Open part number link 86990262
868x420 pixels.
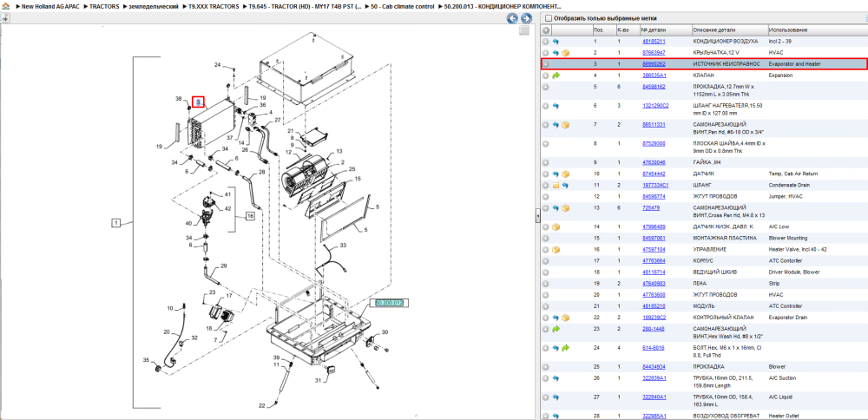click(654, 64)
